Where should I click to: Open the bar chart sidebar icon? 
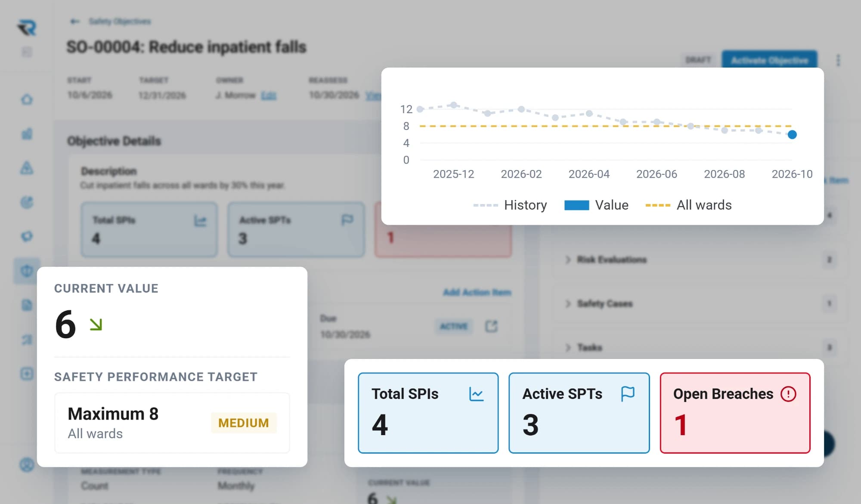click(27, 133)
